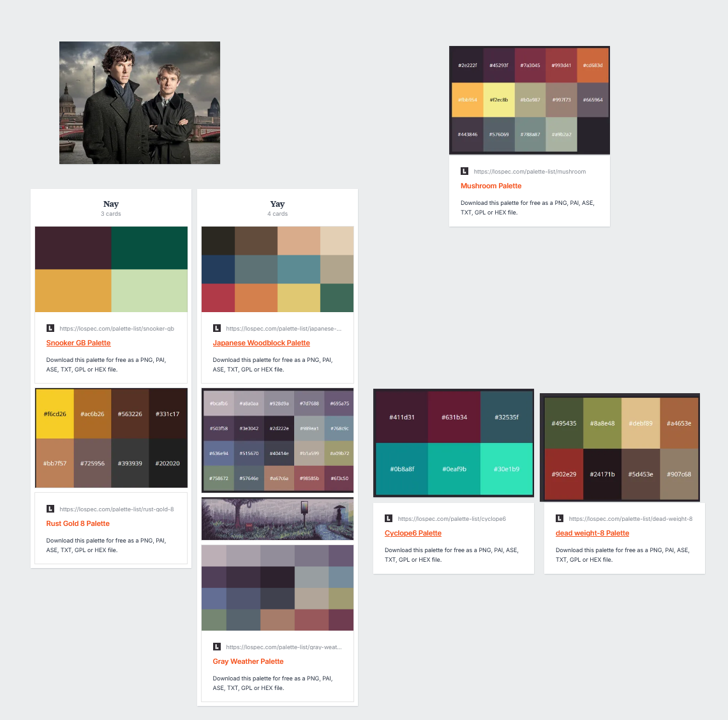Pick the navy blue swatch in Japanese Woodblock image
The image size is (728, 720).
point(218,269)
